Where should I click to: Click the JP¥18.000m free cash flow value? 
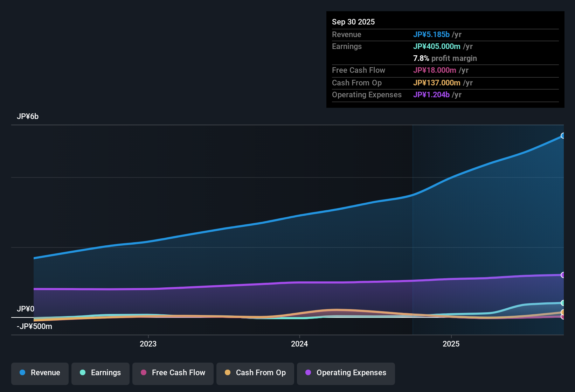(x=435, y=70)
